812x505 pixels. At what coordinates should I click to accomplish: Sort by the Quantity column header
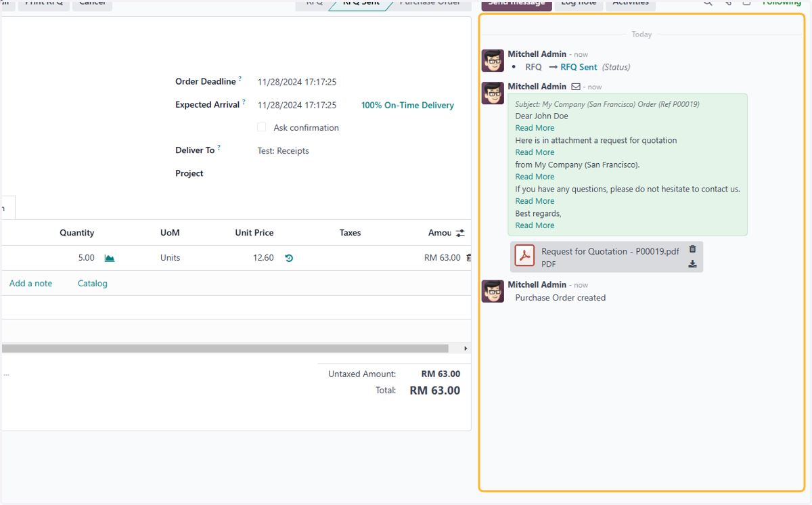point(76,233)
